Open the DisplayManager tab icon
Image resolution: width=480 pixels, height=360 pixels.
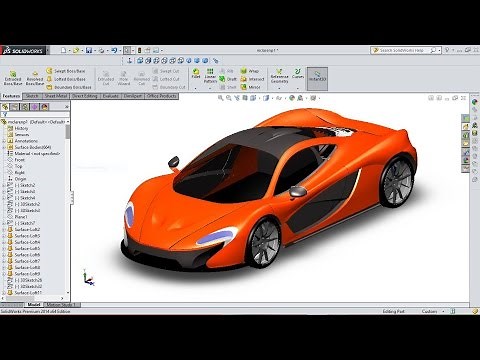[x=45, y=107]
